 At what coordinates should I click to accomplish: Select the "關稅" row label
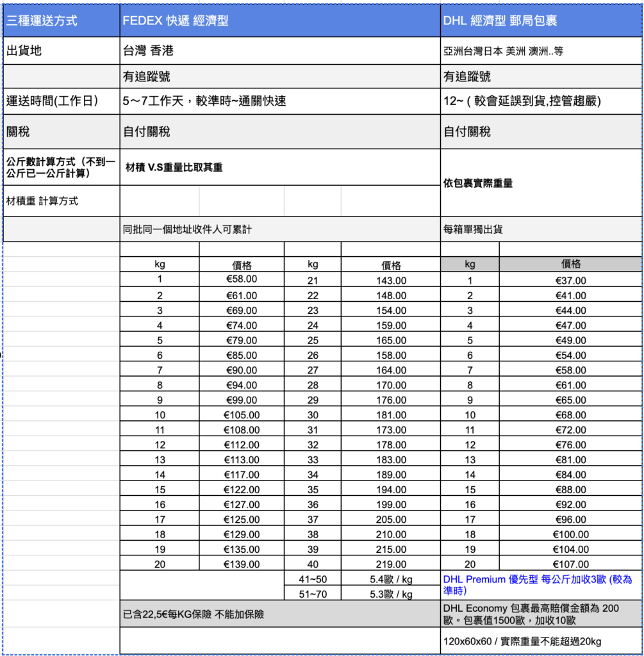62,131
